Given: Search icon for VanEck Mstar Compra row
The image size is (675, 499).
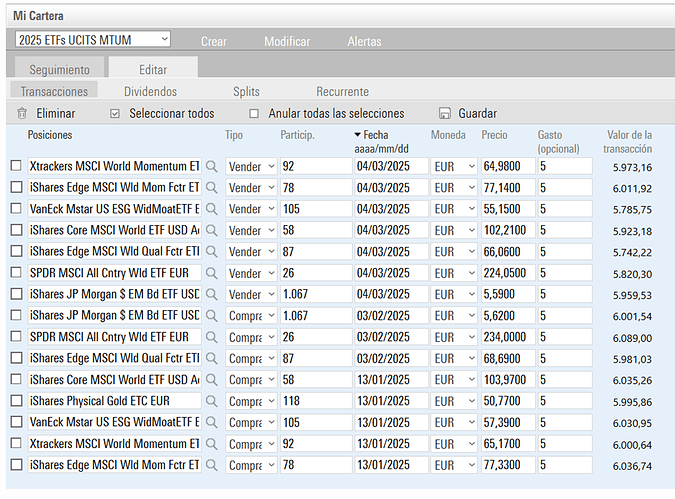Looking at the screenshot, I should (211, 422).
